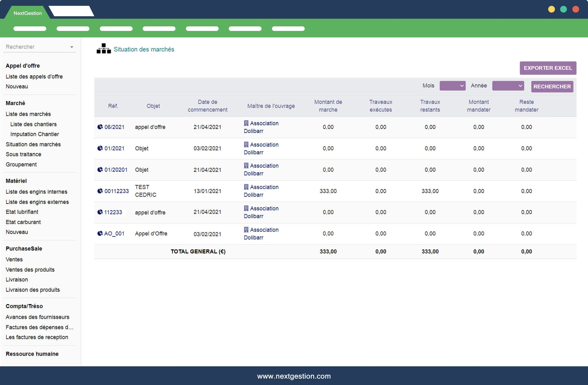Screen dimensions: 588x385
Task: Click pie-chart icon next to AO_001
Action: (x=100, y=234)
